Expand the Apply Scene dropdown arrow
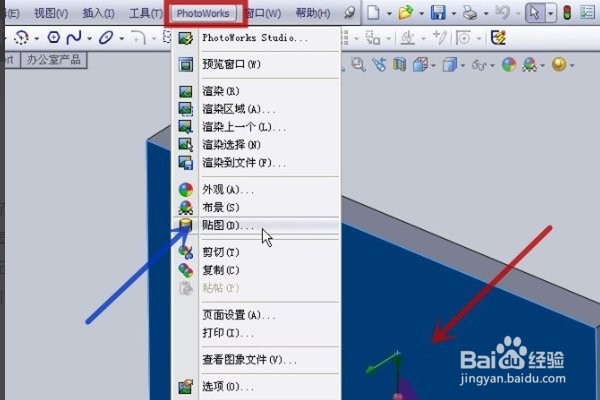Screen dimensions: 600x400 pyautogui.click(x=543, y=65)
